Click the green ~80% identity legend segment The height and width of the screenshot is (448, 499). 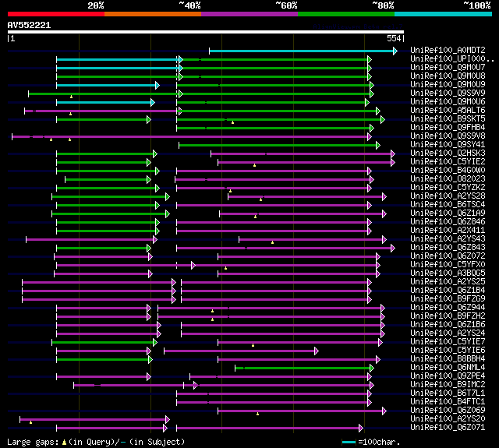click(x=346, y=14)
